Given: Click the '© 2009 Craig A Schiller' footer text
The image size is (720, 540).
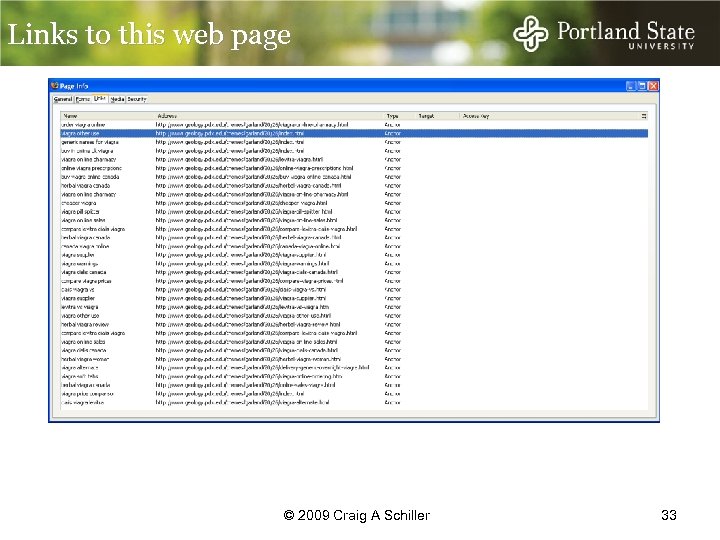Looking at the screenshot, I should (x=356, y=515).
